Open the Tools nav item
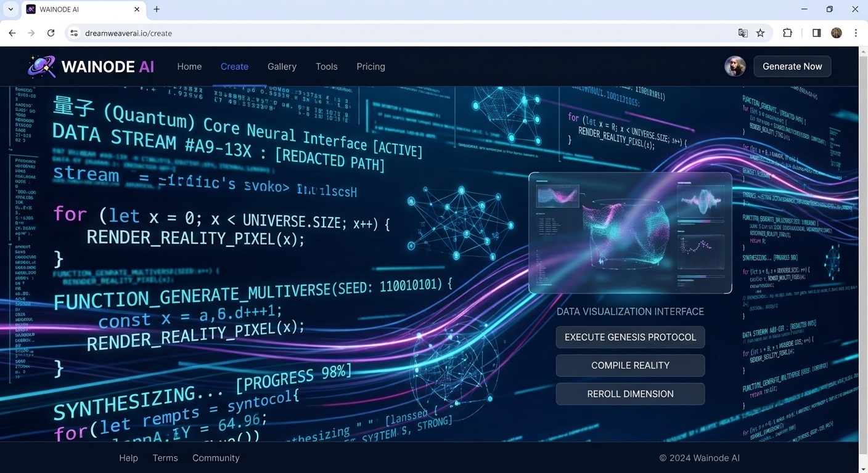Screen dimensions: 868x473 coord(327,67)
